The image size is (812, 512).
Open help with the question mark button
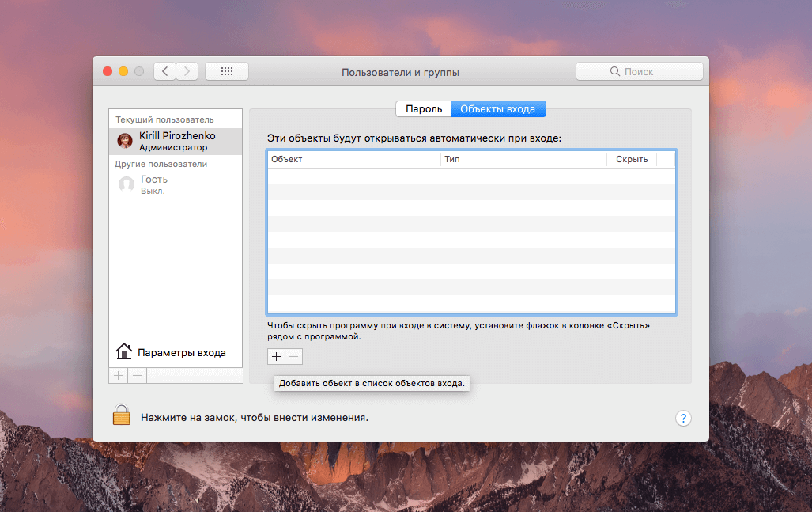(x=684, y=418)
